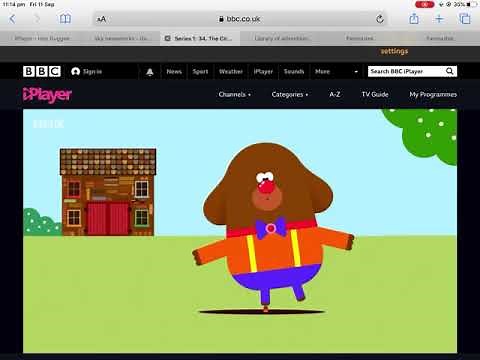Switch to the last Safari tab
Image resolution: width=480 pixels, height=360 pixels.
[440, 38]
